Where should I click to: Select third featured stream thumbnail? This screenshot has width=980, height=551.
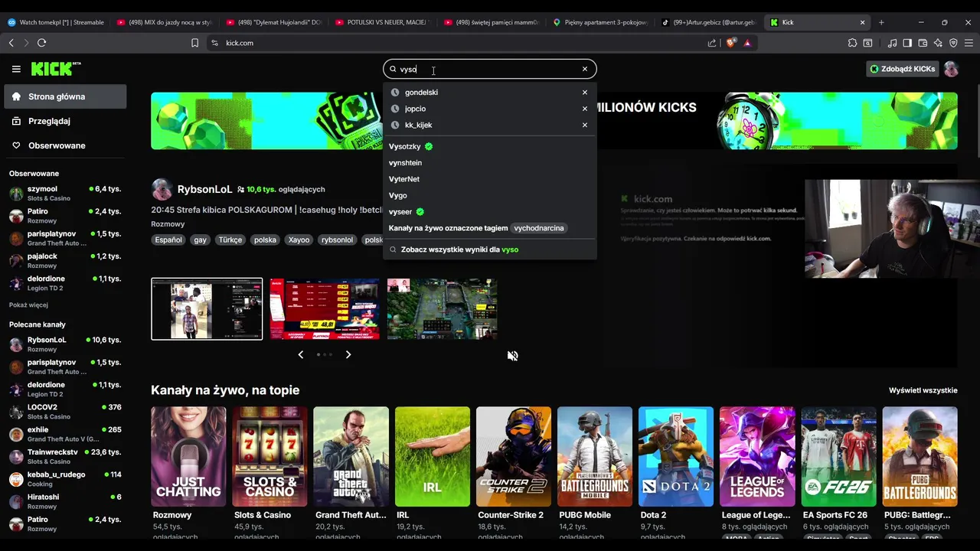(x=443, y=308)
